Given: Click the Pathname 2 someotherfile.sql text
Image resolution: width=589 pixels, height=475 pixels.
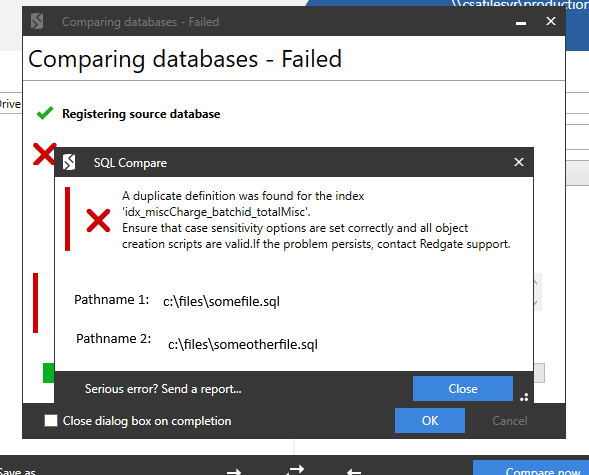Looking at the screenshot, I should (x=243, y=344).
